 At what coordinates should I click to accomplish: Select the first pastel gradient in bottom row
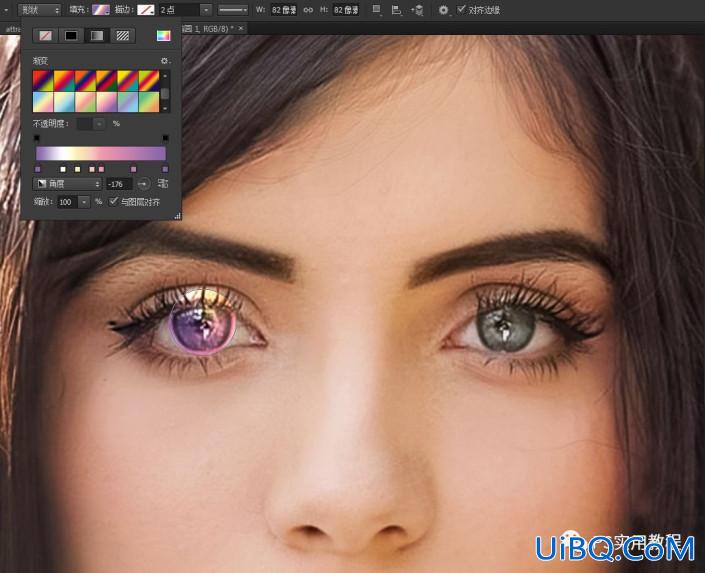(x=43, y=102)
